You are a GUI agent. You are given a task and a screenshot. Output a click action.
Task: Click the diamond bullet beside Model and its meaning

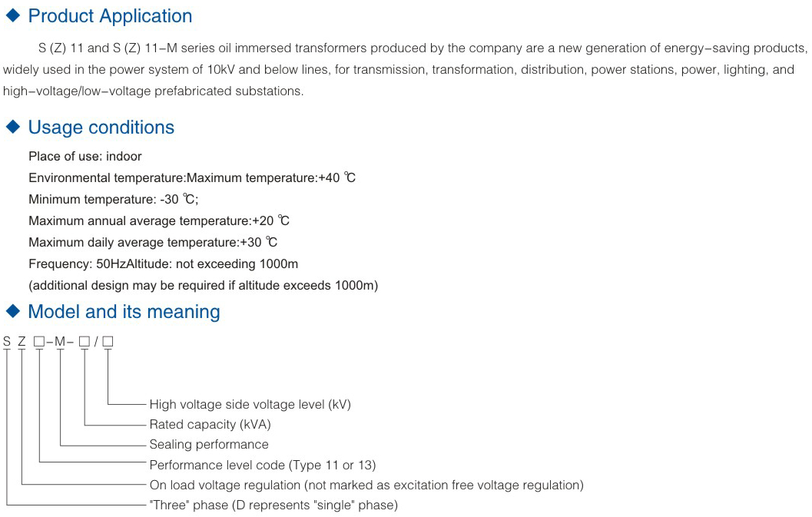13,311
